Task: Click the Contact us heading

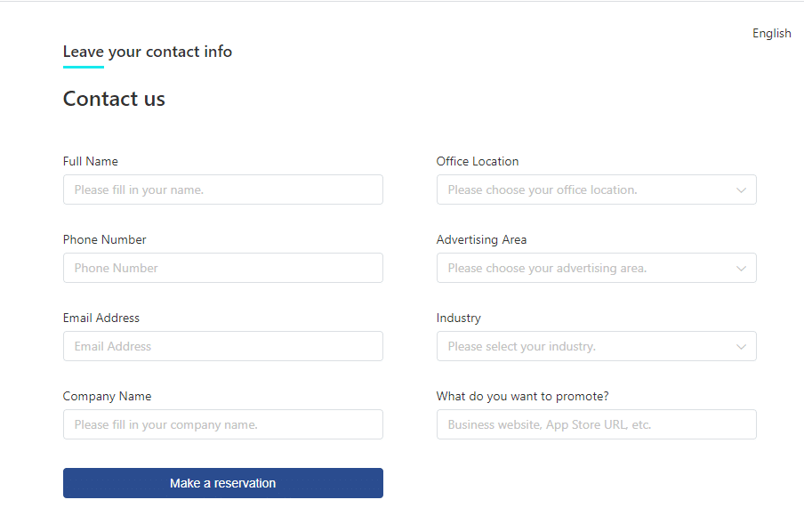Action: coord(114,99)
